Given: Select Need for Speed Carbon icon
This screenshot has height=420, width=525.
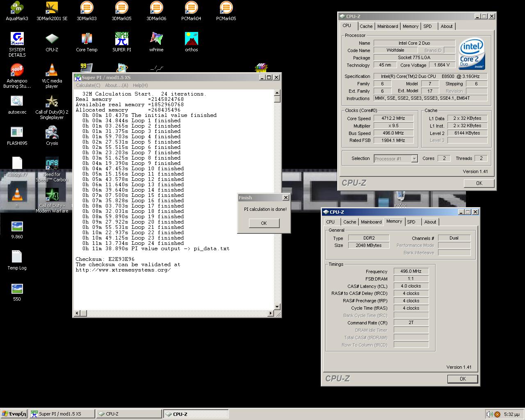Looking at the screenshot, I should pos(52,169).
